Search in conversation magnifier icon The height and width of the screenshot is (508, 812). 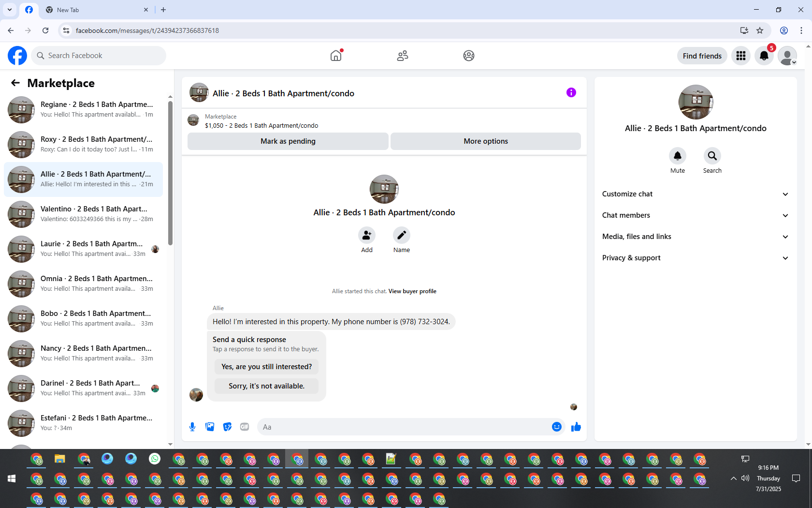tap(712, 156)
